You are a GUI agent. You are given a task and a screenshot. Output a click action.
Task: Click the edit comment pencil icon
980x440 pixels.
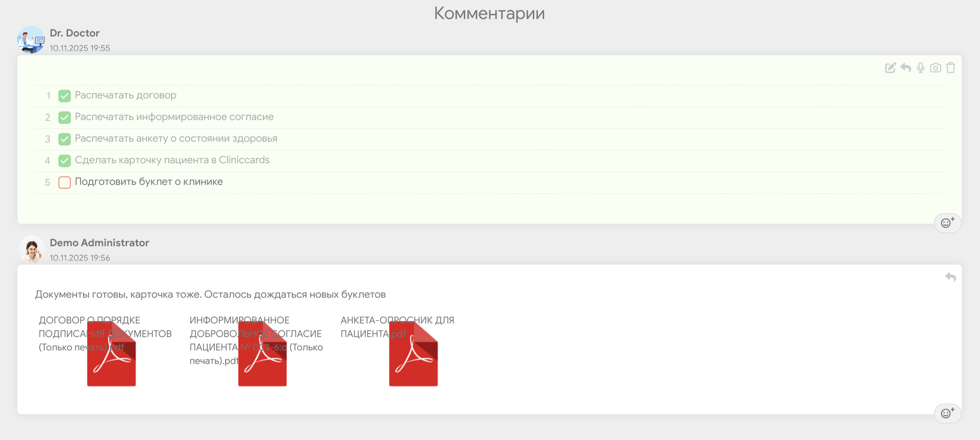point(890,68)
